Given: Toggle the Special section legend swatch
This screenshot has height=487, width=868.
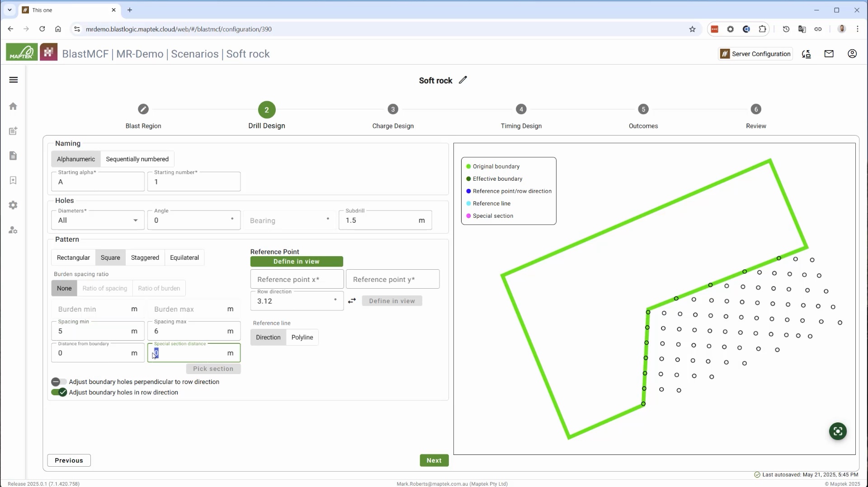Looking at the screenshot, I should (468, 216).
